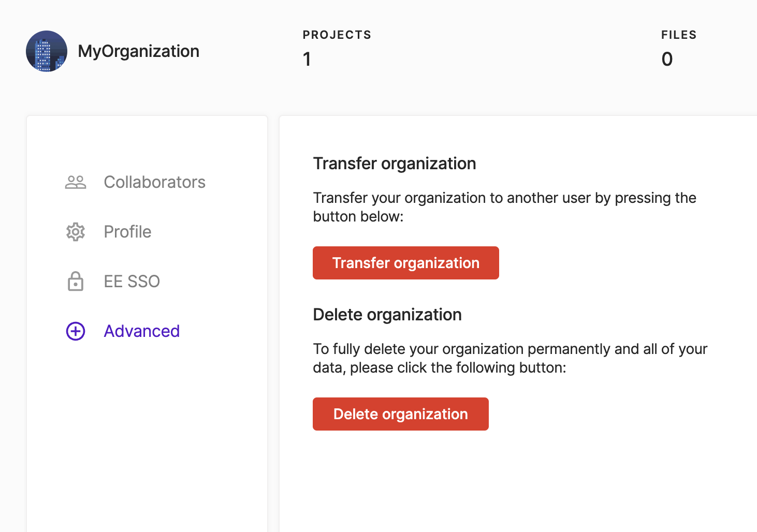
Task: Click the Collaborators people icon
Action: (x=76, y=182)
